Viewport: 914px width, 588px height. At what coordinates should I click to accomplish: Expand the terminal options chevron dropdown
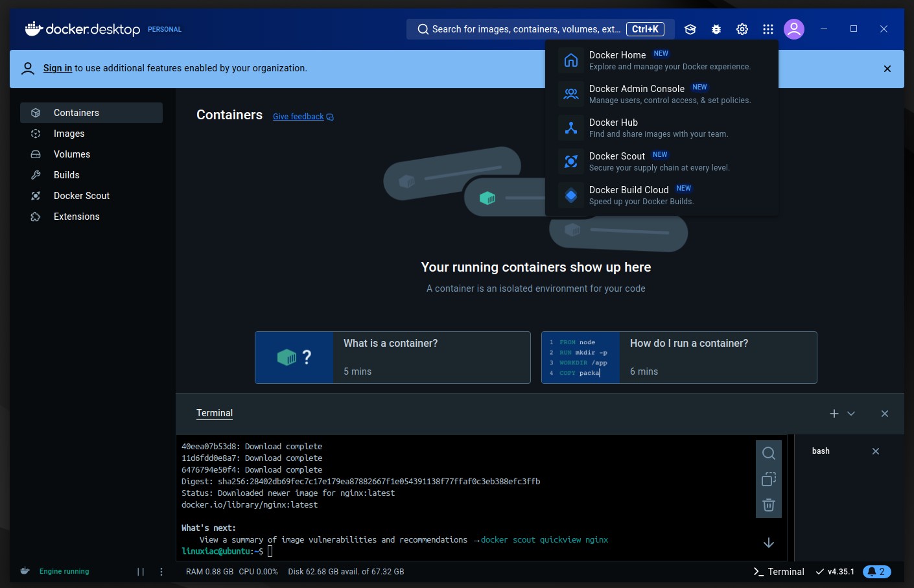851,414
